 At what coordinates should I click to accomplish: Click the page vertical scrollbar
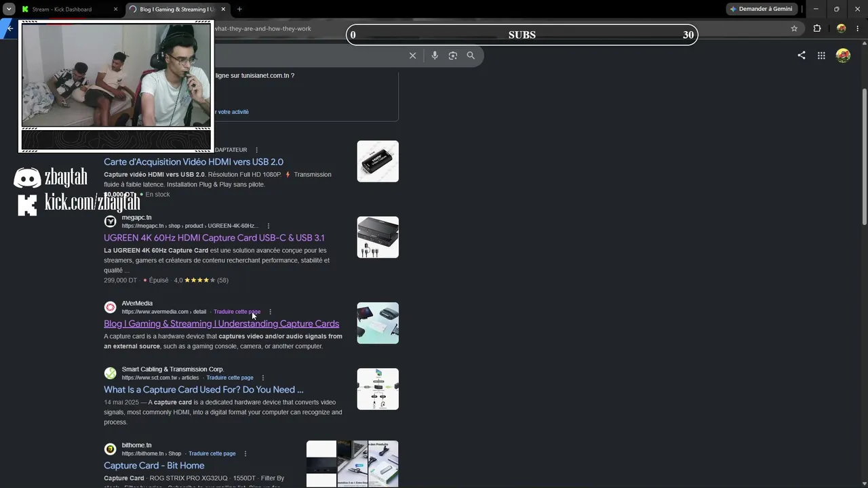coord(864,156)
